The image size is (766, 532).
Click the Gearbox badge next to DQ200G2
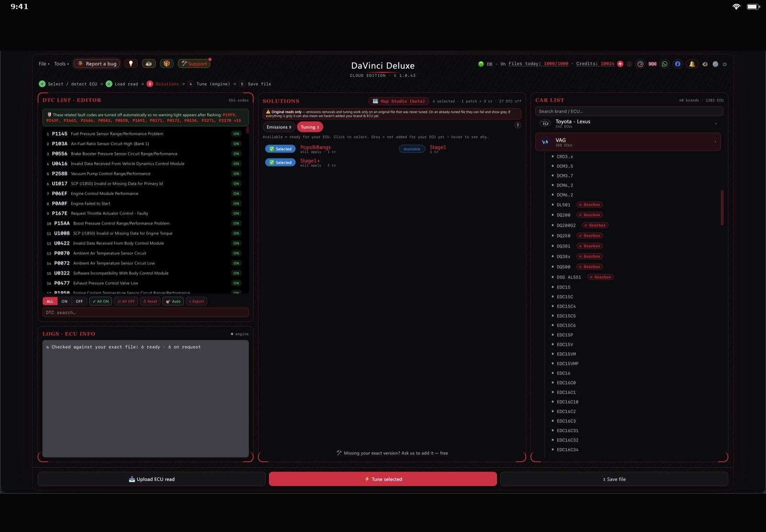point(595,225)
